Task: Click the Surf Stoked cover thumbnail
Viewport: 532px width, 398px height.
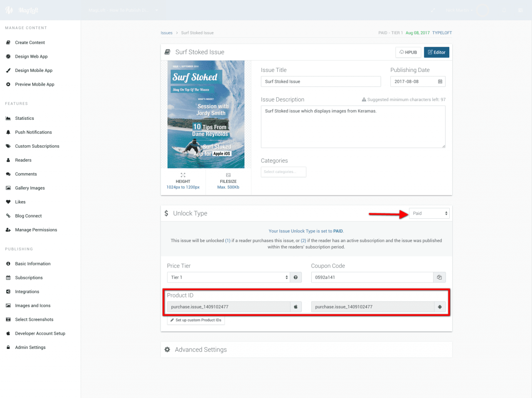Action: [206, 114]
